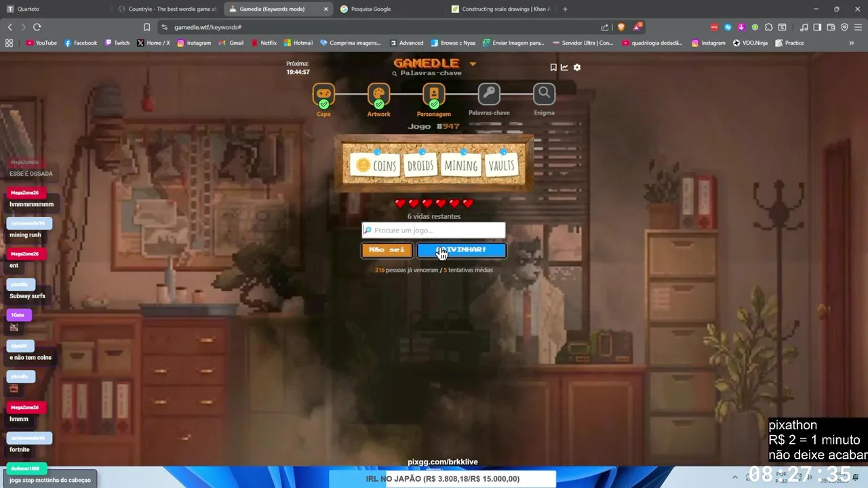The image size is (868, 488).
Task: Open the Gmail bookmark
Action: coord(231,43)
